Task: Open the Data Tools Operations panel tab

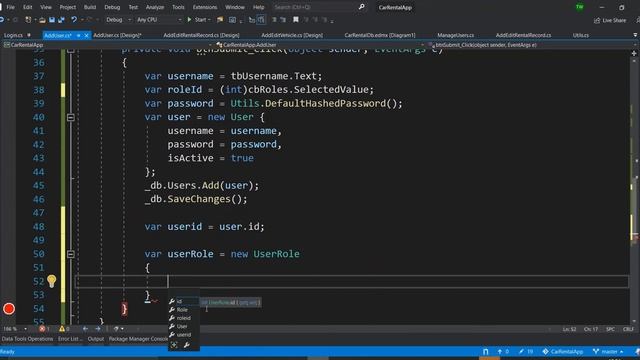Action: [27, 339]
